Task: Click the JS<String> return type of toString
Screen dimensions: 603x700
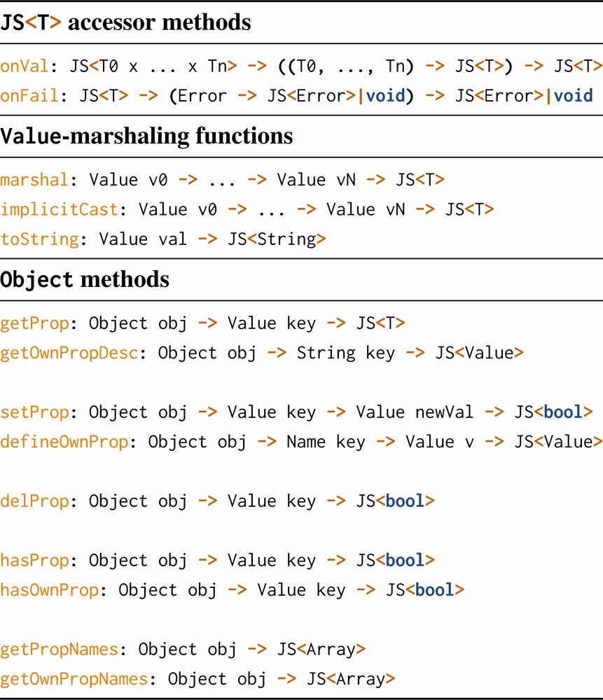Action: tap(277, 239)
